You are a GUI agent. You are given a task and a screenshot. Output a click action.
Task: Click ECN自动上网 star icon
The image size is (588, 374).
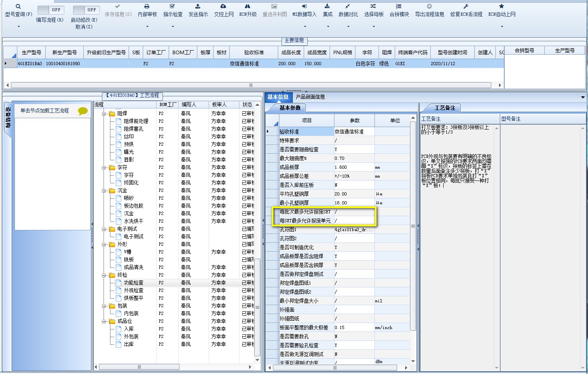[x=501, y=7]
